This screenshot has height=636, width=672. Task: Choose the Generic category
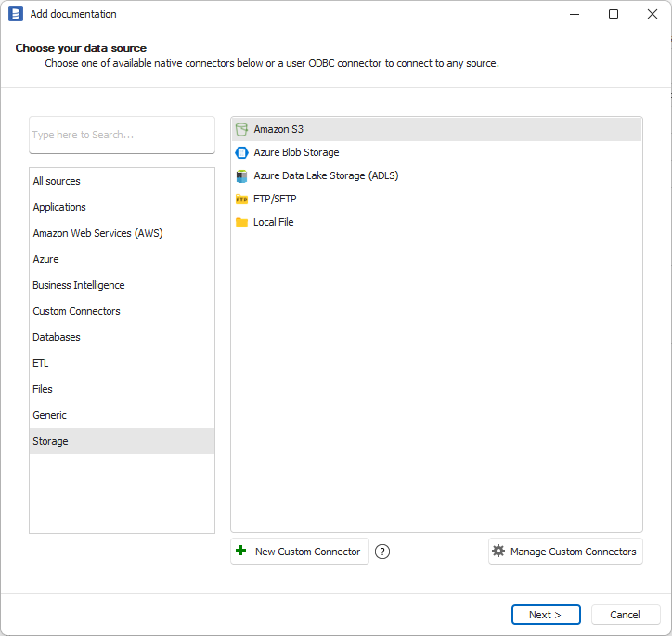tap(122, 415)
